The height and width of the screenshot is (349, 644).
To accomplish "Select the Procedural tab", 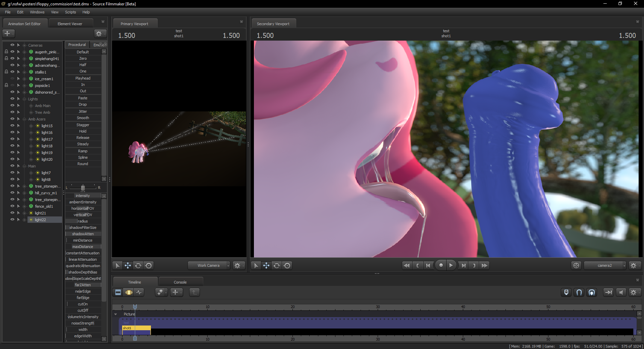I will point(77,45).
